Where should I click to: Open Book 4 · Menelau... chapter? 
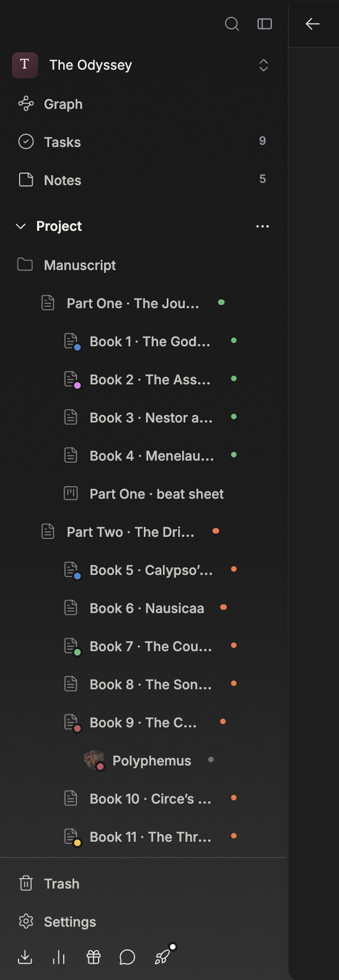point(152,456)
